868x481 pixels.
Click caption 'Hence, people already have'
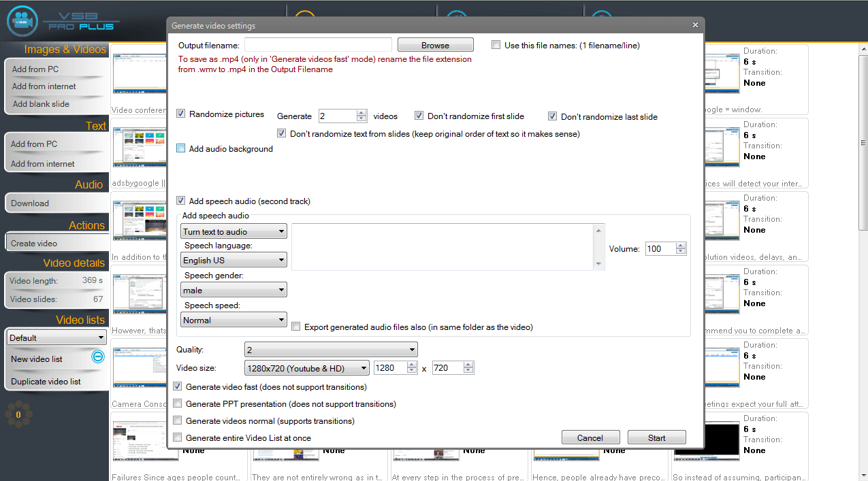click(598, 477)
